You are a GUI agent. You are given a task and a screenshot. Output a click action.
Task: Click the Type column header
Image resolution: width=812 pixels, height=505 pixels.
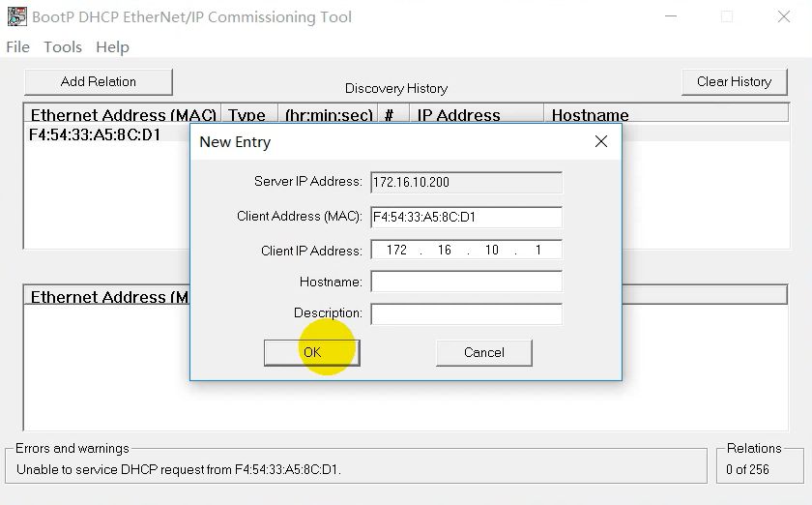click(x=249, y=114)
